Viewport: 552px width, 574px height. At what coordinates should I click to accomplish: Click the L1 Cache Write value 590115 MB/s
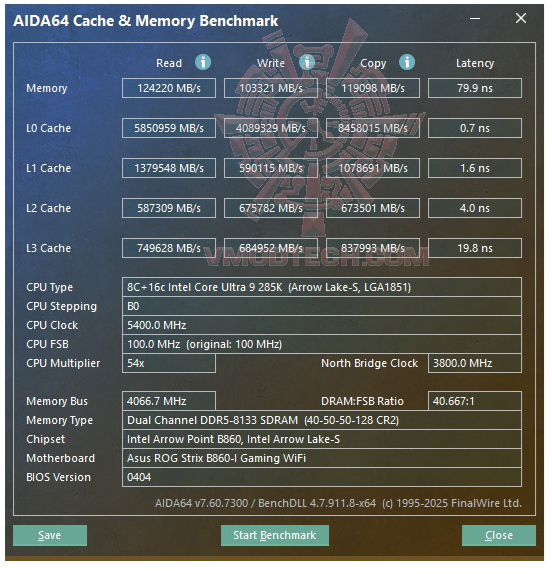click(272, 169)
